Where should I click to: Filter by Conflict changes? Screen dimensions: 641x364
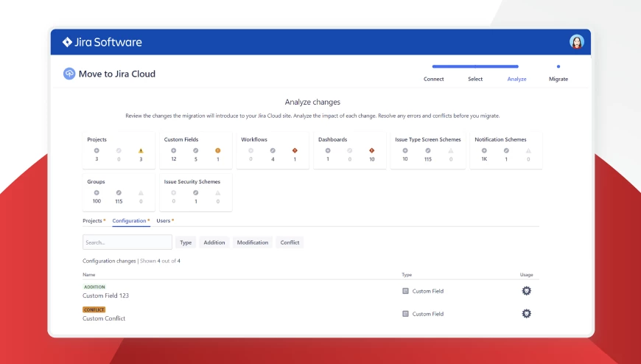[290, 242]
